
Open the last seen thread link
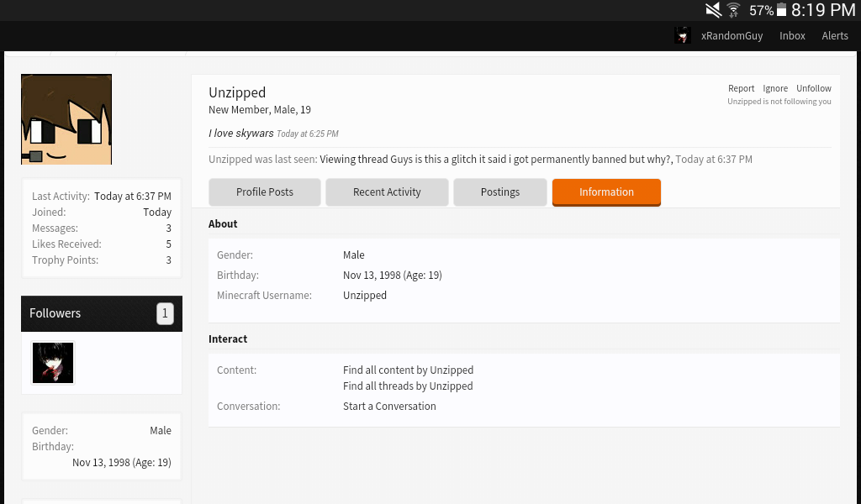click(496, 160)
